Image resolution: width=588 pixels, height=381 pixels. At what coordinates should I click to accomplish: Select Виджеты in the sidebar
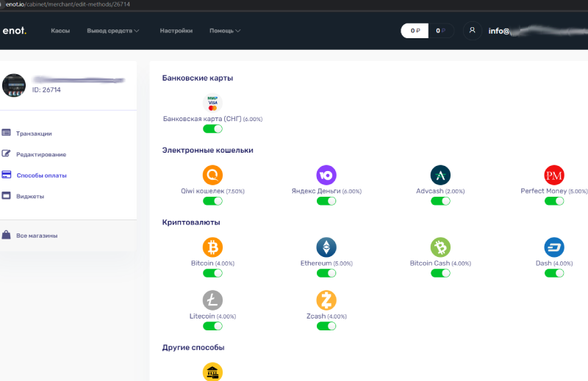point(30,196)
